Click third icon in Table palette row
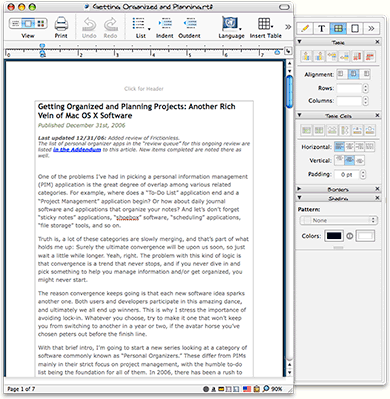Screen dimensions: 390x399 (332, 56)
